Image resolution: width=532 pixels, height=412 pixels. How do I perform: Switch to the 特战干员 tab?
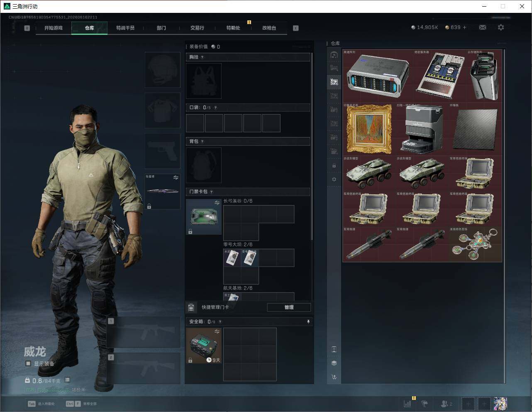click(125, 28)
